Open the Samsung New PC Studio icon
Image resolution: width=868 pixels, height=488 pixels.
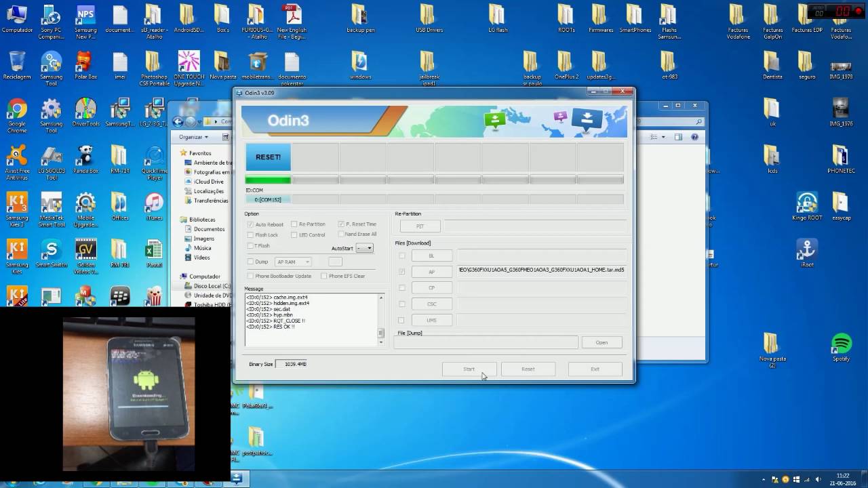pos(85,22)
